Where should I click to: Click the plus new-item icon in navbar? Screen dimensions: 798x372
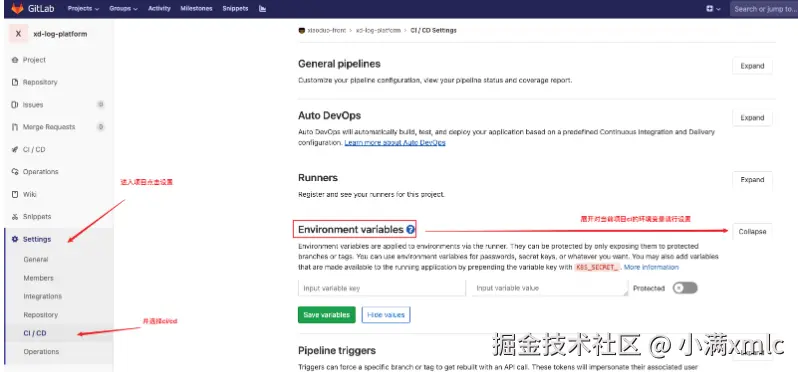(x=710, y=9)
